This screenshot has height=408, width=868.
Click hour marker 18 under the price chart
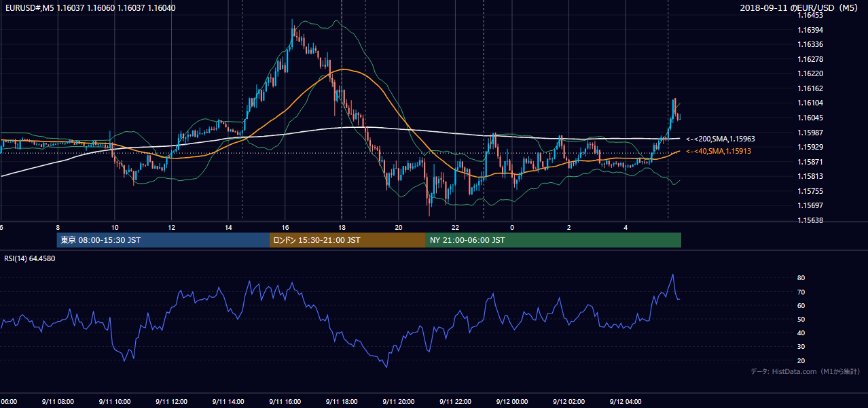(342, 227)
